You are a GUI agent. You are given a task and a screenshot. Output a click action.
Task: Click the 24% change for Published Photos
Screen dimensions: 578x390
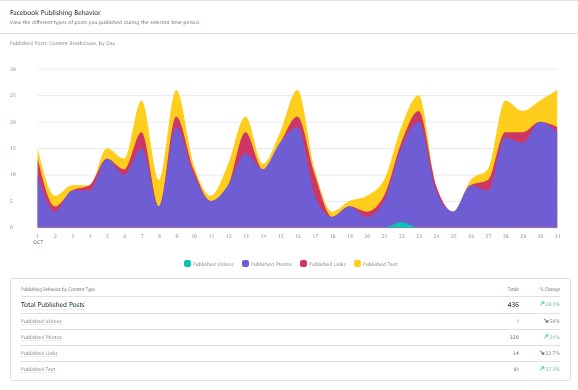[554, 337]
